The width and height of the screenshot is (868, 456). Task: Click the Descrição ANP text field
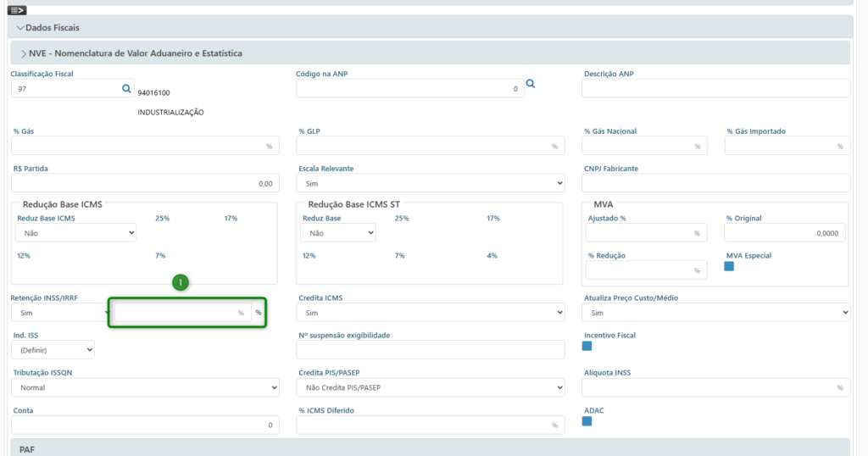pyautogui.click(x=715, y=88)
